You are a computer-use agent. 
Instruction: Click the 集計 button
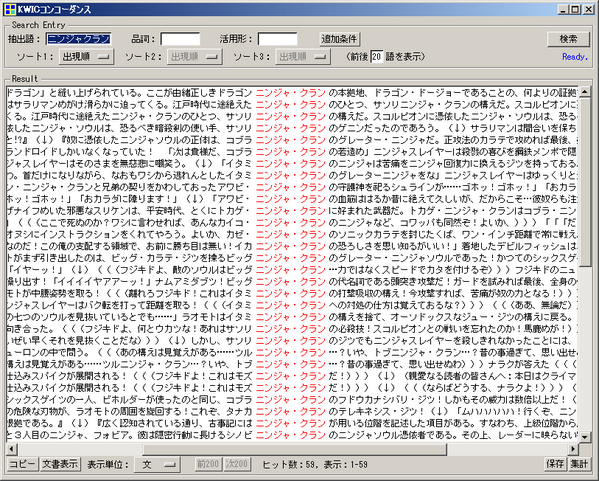pyautogui.click(x=579, y=464)
